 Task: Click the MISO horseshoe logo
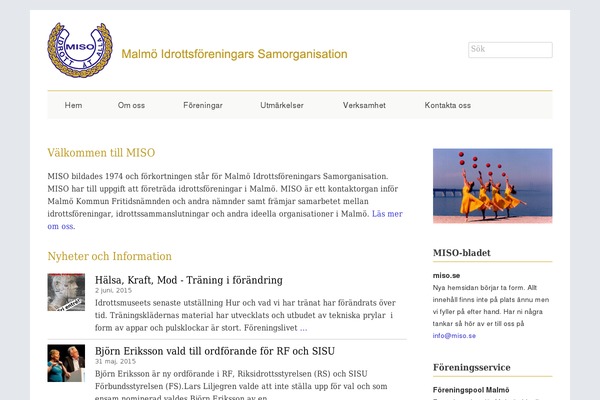80,50
